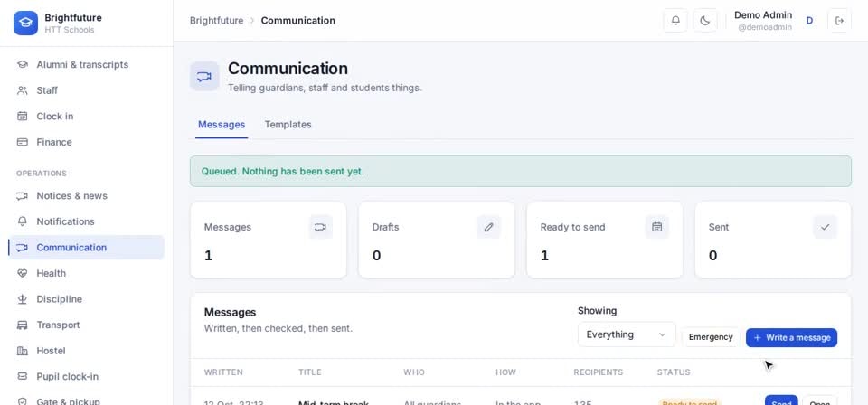Send the Mid-term break message
868x405 pixels.
[781, 401]
